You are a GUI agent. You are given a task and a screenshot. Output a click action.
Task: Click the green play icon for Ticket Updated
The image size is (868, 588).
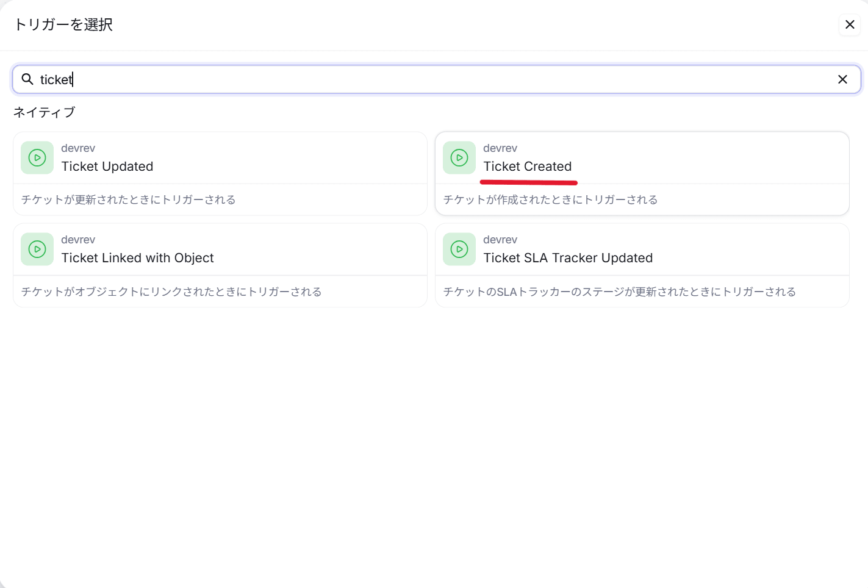pos(37,157)
